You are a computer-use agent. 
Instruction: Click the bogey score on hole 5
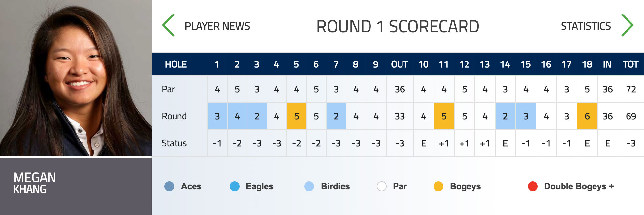(297, 116)
